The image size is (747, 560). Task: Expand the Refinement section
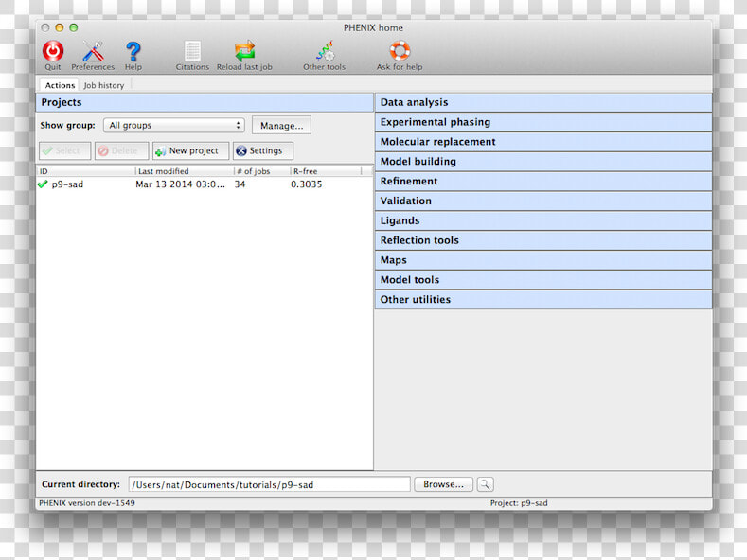pos(543,181)
